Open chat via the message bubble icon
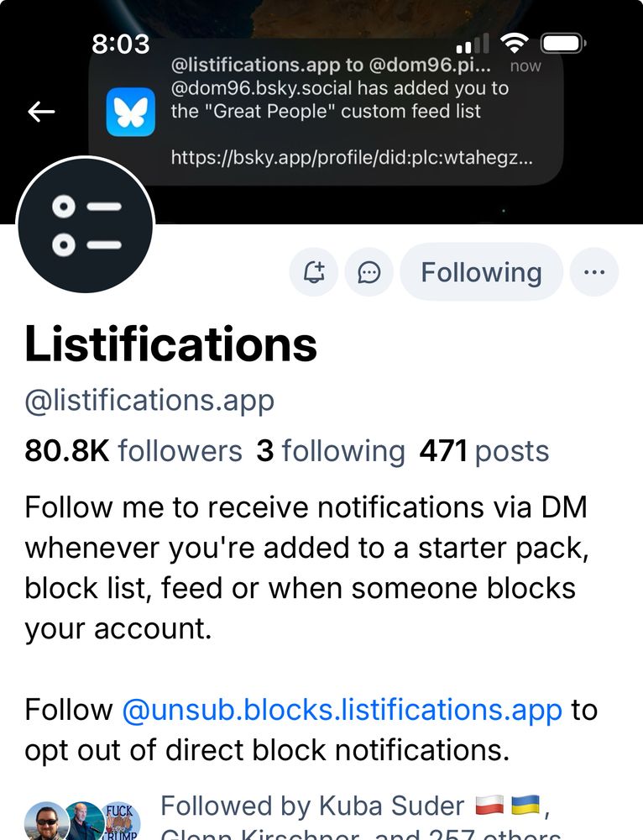Image resolution: width=643 pixels, height=840 pixels. pyautogui.click(x=369, y=272)
